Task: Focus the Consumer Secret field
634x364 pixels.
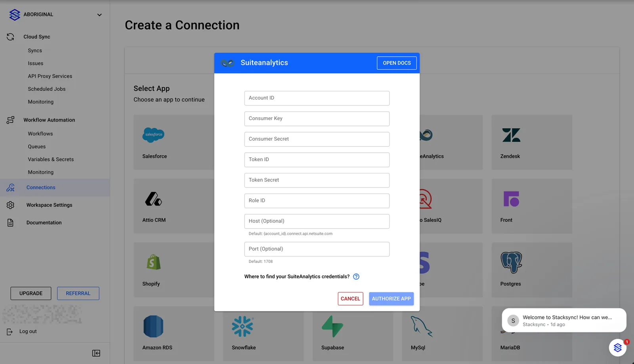Action: 317,139
